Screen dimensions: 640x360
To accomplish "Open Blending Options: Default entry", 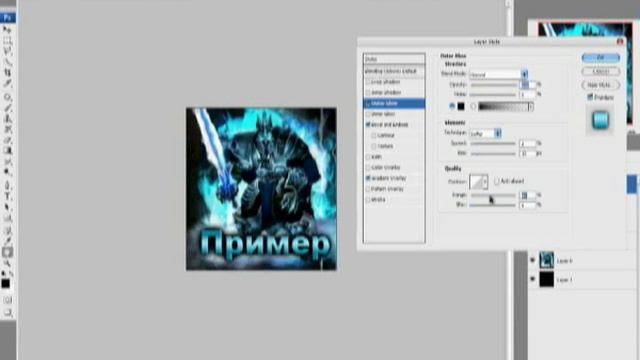I will (x=394, y=71).
